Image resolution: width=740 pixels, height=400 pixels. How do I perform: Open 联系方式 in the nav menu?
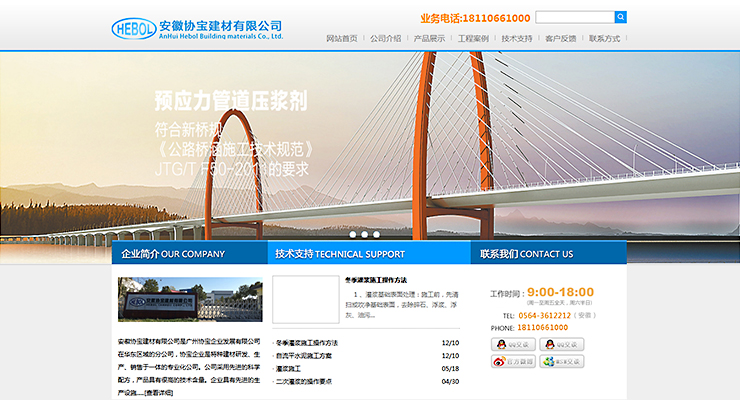pyautogui.click(x=605, y=38)
